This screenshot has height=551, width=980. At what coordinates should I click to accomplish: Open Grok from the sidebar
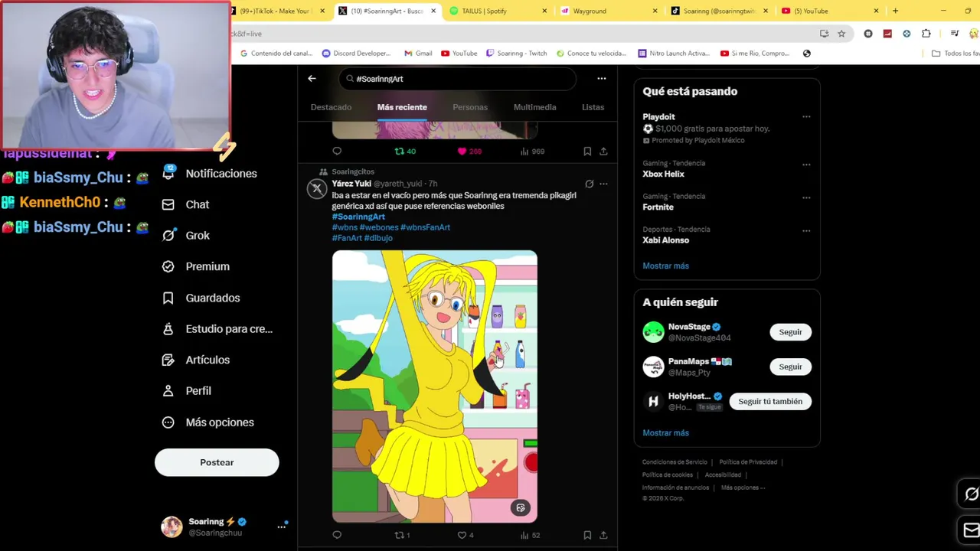pyautogui.click(x=185, y=236)
